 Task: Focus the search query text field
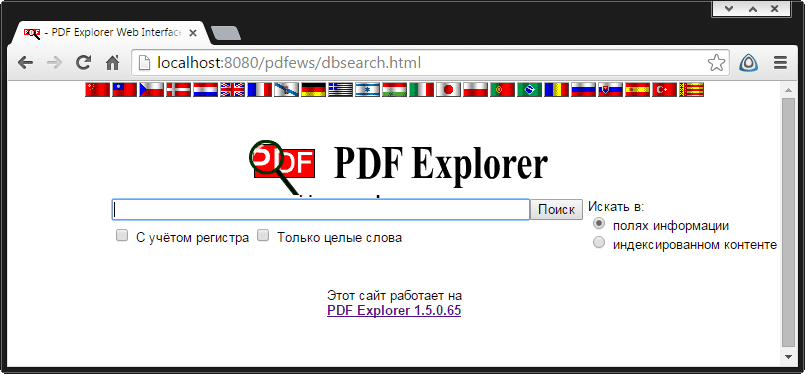click(321, 210)
